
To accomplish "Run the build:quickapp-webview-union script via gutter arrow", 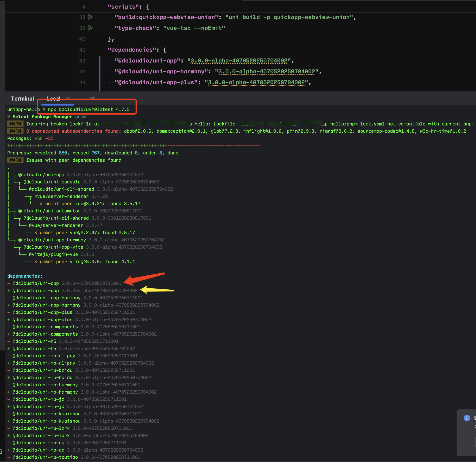I will [90, 17].
